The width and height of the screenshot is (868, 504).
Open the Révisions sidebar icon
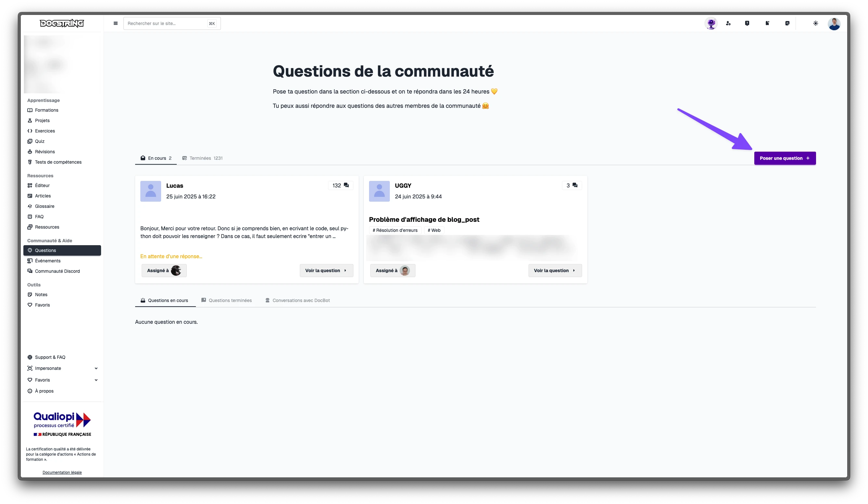(x=30, y=151)
